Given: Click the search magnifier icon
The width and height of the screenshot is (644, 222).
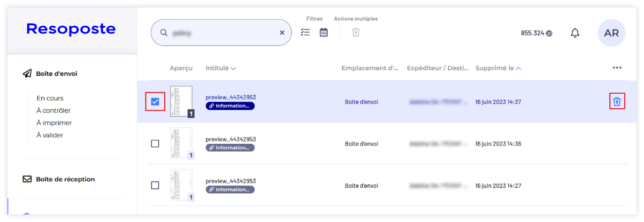Looking at the screenshot, I should click(x=164, y=33).
